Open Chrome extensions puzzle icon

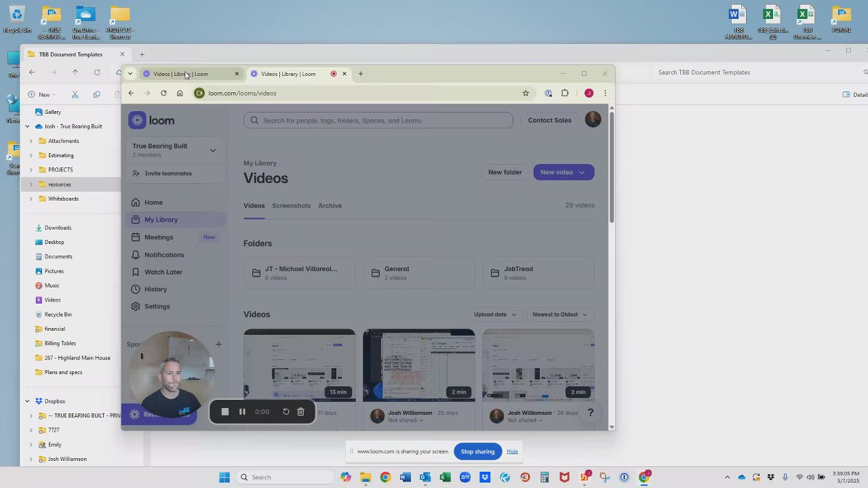(565, 94)
